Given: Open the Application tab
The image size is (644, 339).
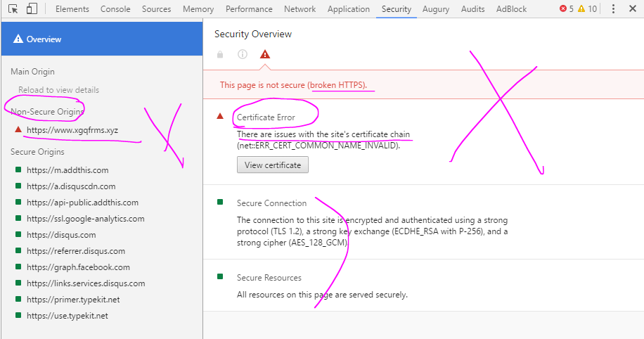Looking at the screenshot, I should pyautogui.click(x=349, y=9).
